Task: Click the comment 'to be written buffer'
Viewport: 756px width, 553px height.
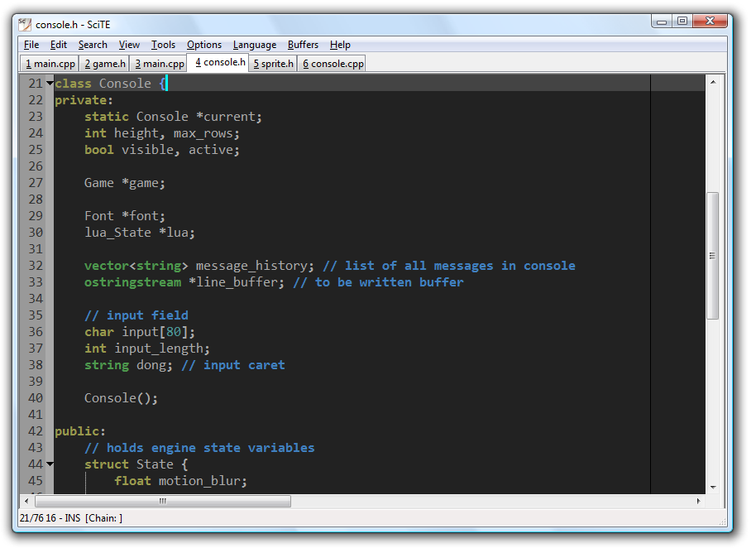Action: pos(389,282)
